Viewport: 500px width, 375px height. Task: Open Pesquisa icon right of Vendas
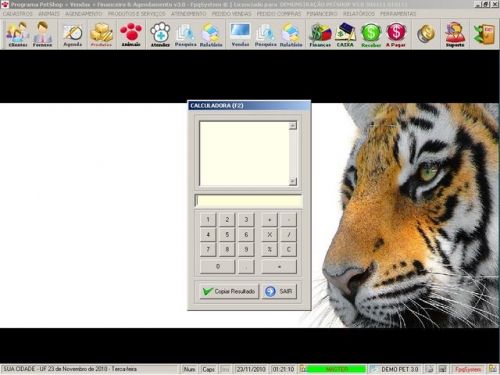pyautogui.click(x=266, y=34)
